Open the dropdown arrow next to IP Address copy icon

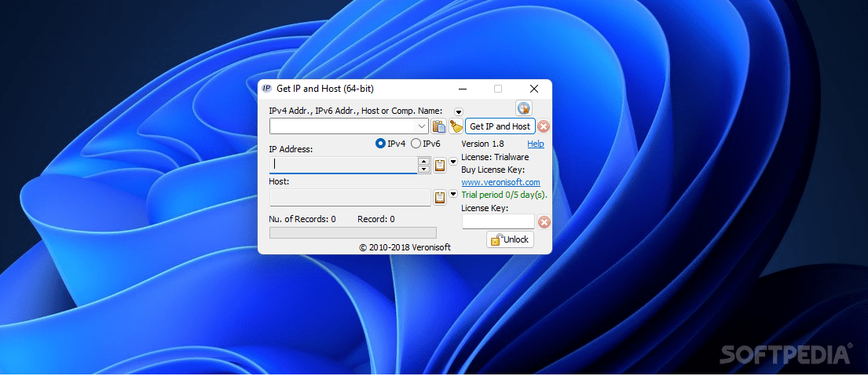coord(452,162)
